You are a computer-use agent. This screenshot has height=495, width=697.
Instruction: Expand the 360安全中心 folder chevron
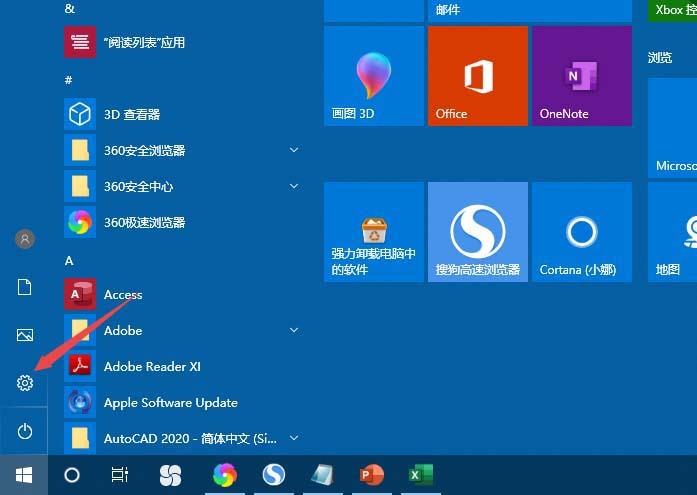pos(294,186)
